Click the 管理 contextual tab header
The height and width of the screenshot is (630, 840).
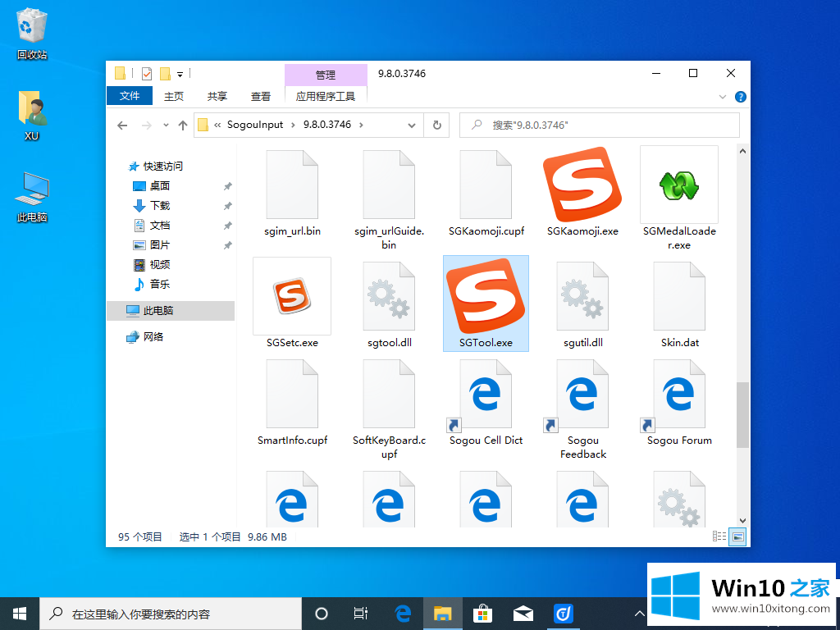point(326,75)
